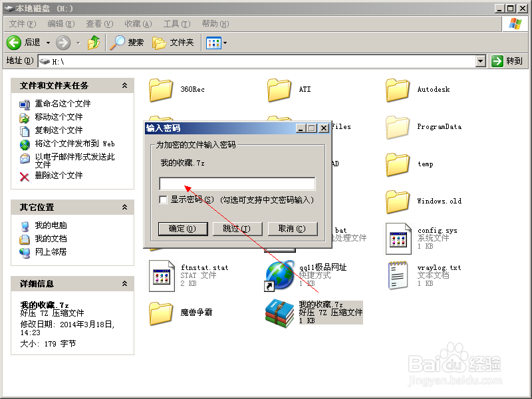Screen dimensions: 532x399
Task: Click the 确定(O) button
Action: point(183,229)
